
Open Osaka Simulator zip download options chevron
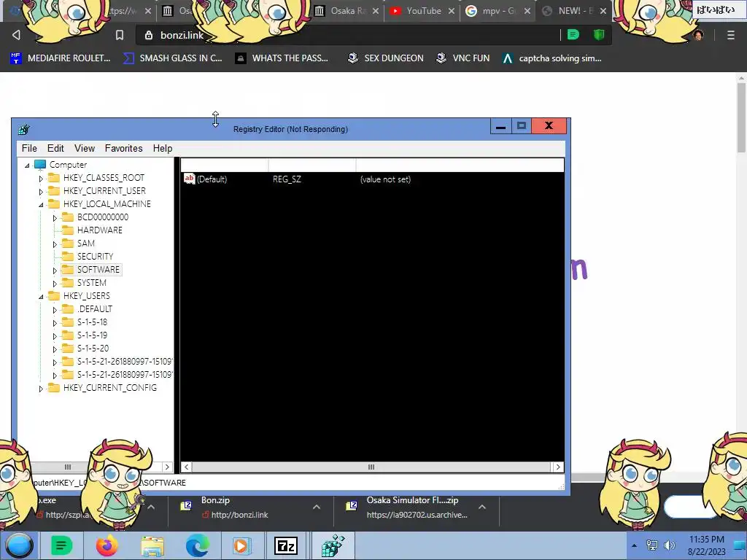click(482, 507)
